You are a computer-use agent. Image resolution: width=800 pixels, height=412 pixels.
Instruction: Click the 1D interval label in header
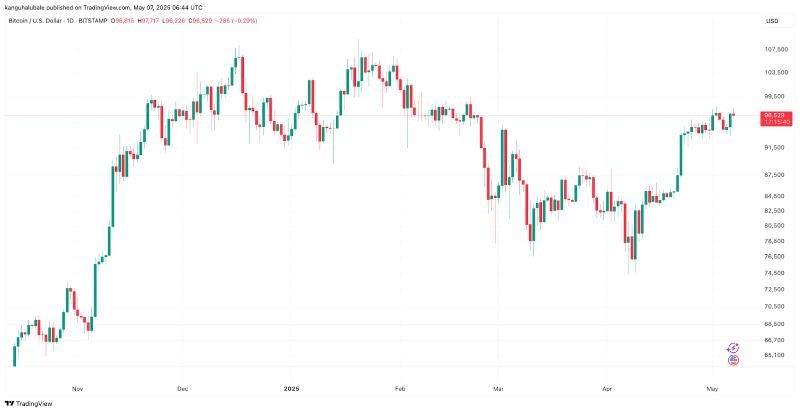pyautogui.click(x=69, y=21)
